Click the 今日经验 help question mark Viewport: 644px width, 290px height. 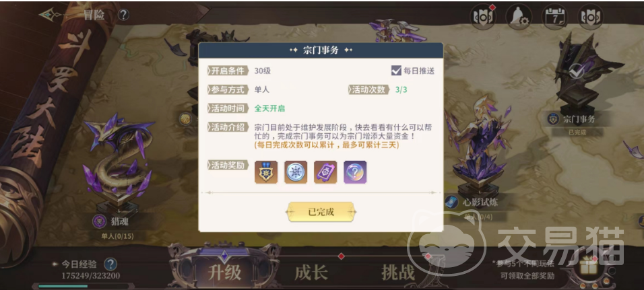pyautogui.click(x=110, y=264)
